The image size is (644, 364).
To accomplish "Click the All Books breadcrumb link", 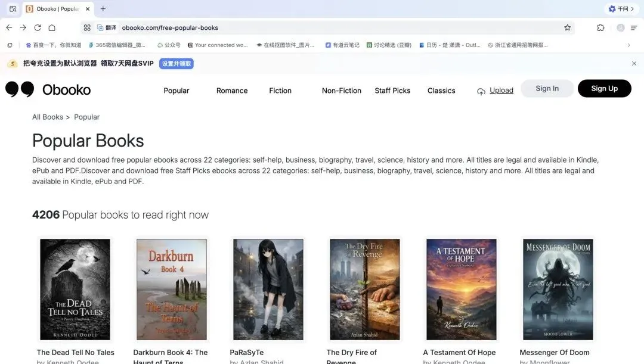I will (48, 117).
